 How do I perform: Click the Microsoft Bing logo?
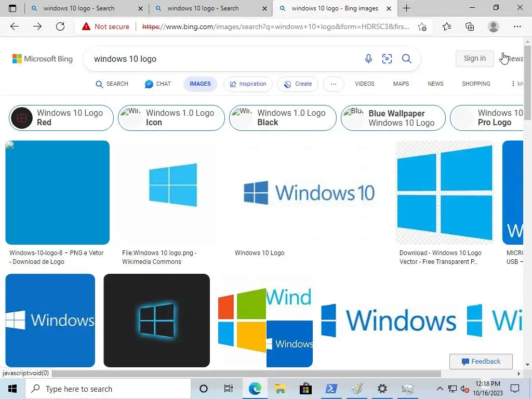(43, 59)
